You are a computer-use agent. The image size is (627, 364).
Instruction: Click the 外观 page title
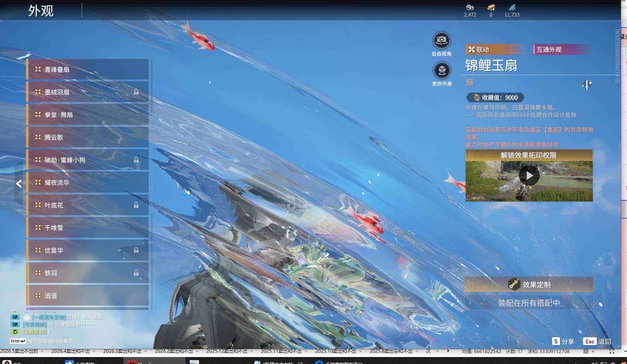[x=41, y=10]
